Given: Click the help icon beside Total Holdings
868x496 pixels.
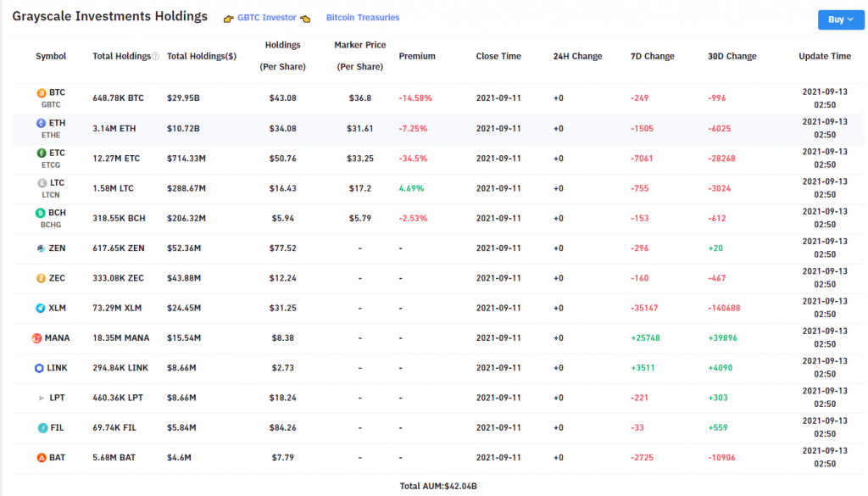Looking at the screenshot, I should (155, 57).
